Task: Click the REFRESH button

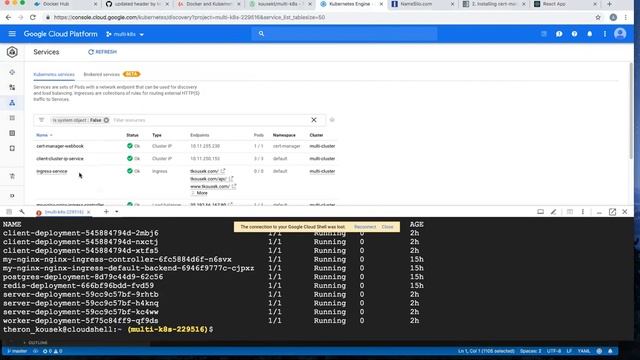Action: (102, 52)
